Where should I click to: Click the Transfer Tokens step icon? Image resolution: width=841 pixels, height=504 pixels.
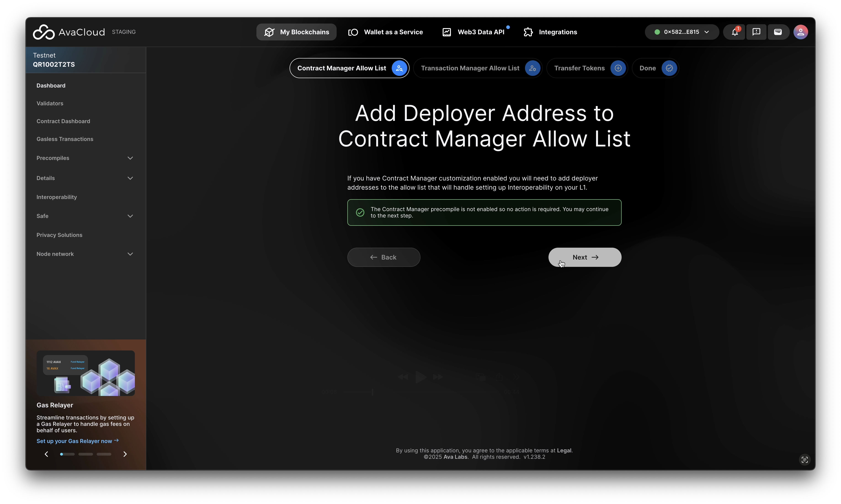point(618,68)
